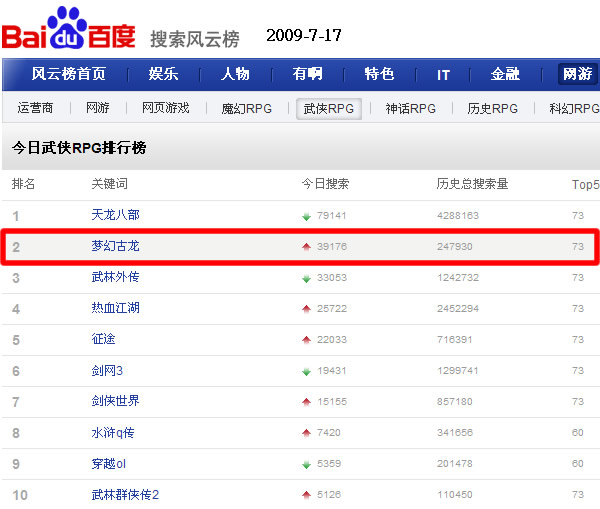
Task: Open keyword link 梦幻古龙
Action: click(115, 246)
